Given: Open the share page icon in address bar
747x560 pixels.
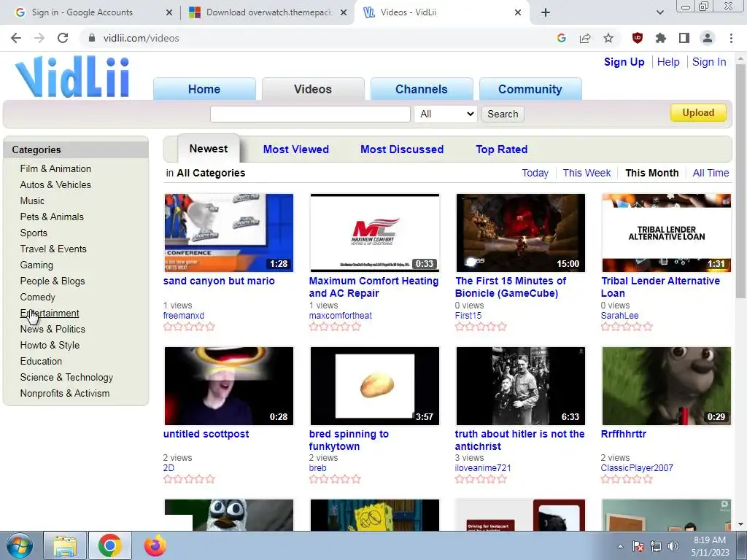Looking at the screenshot, I should coord(585,38).
